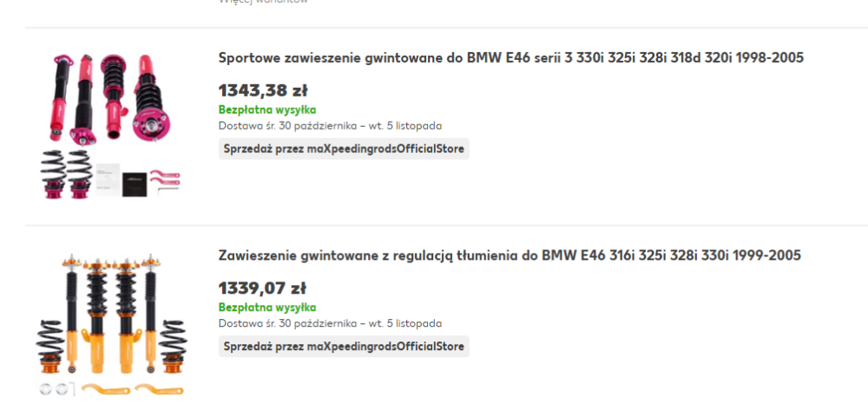
Task: Click the 1343,38 zł price
Action: pyautogui.click(x=262, y=90)
